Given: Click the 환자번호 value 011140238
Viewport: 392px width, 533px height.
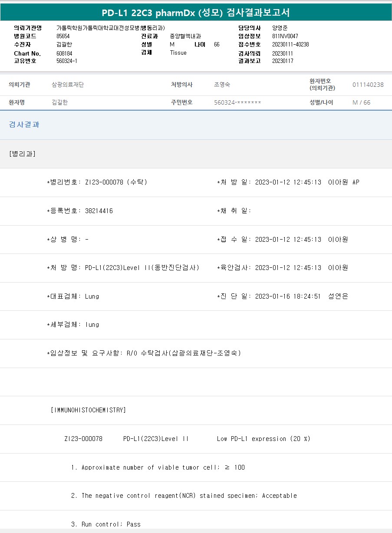Looking at the screenshot, I should [368, 85].
